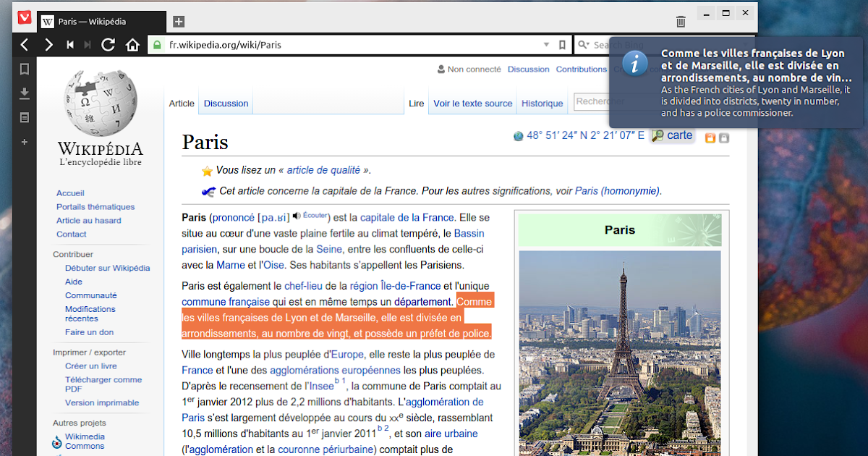Go back with the back arrow
This screenshot has width=868, height=456.
click(25, 45)
